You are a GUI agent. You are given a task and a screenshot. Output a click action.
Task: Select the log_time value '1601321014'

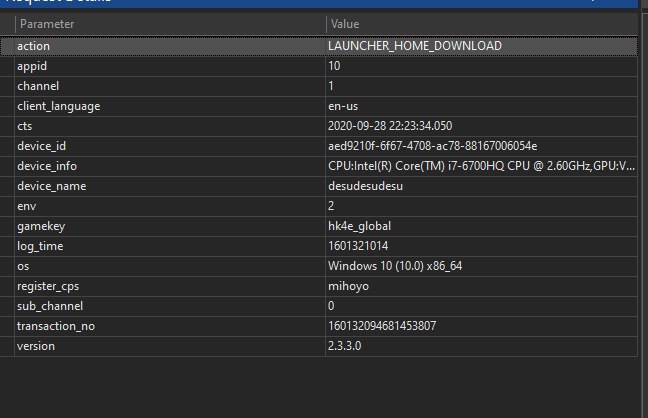(481, 246)
